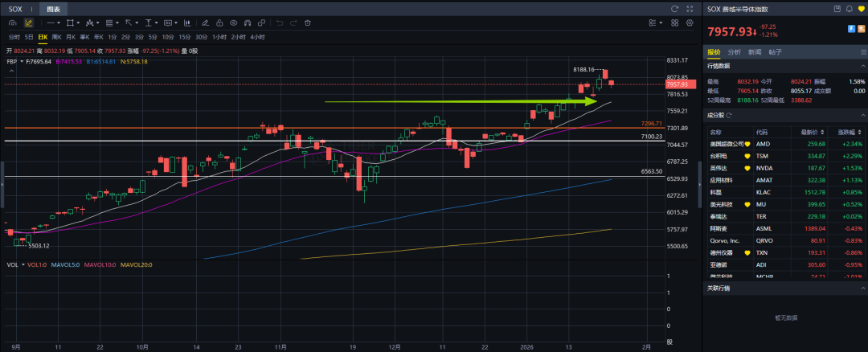Select the 周K timeframe tab
Viewport: 868px width, 352px height.
coord(56,37)
